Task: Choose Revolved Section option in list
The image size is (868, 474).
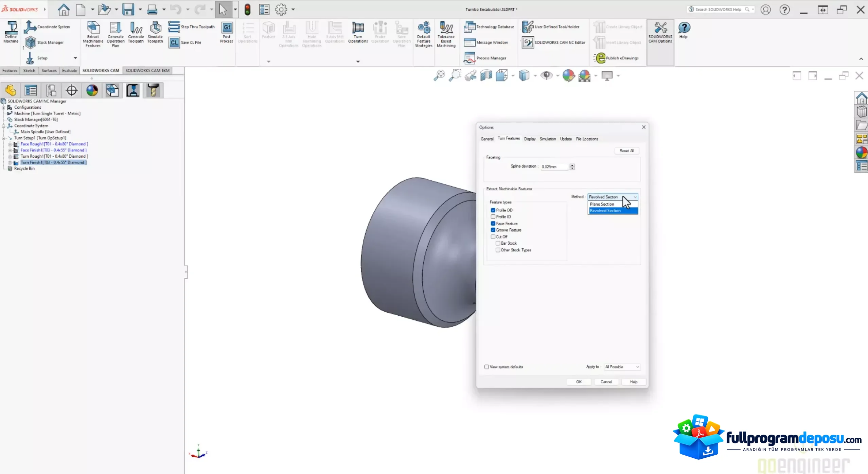Action: 613,211
